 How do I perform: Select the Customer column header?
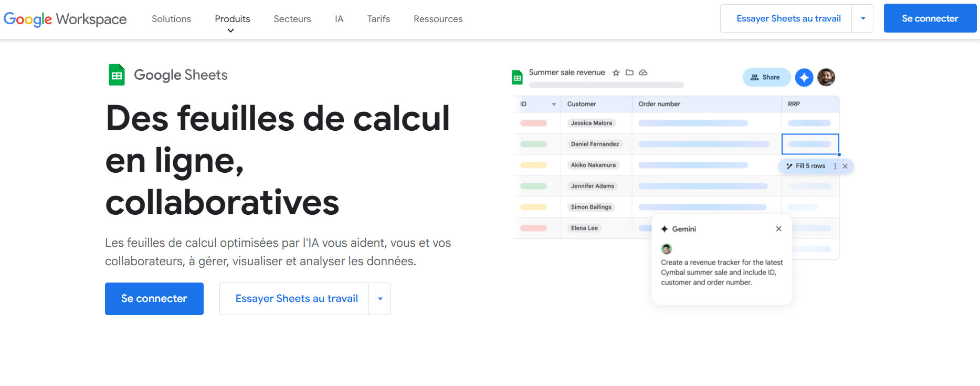(596, 104)
